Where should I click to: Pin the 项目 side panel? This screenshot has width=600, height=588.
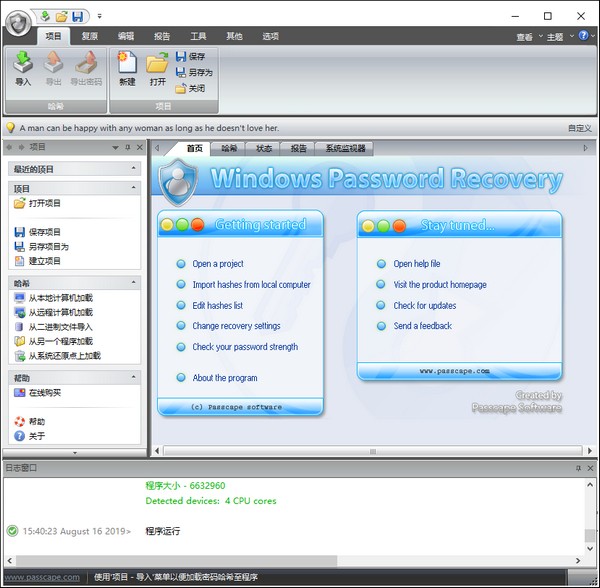point(128,147)
